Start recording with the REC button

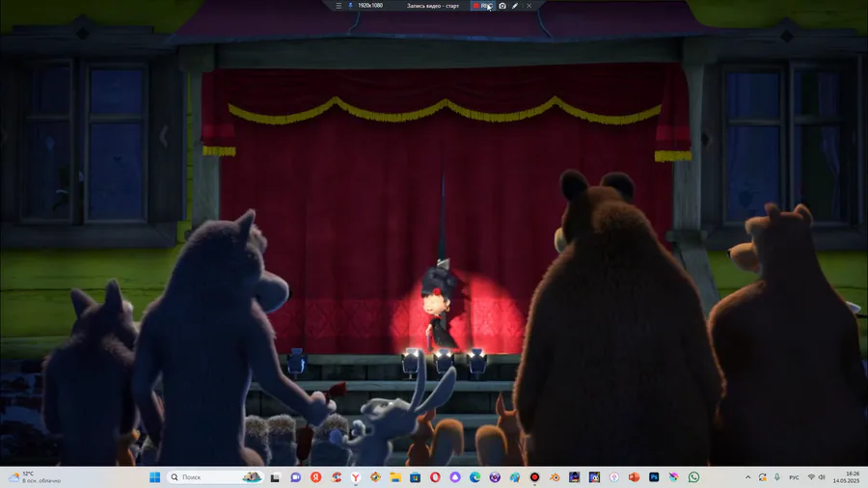pos(483,6)
